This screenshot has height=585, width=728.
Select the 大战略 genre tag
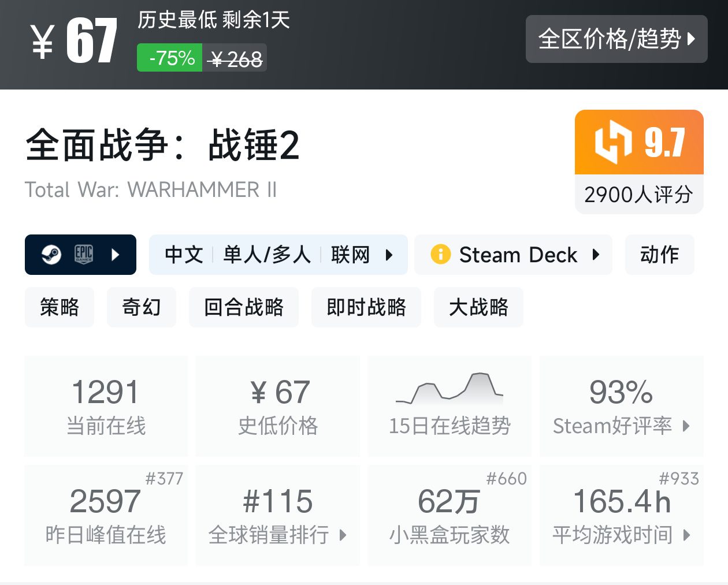[x=478, y=307]
